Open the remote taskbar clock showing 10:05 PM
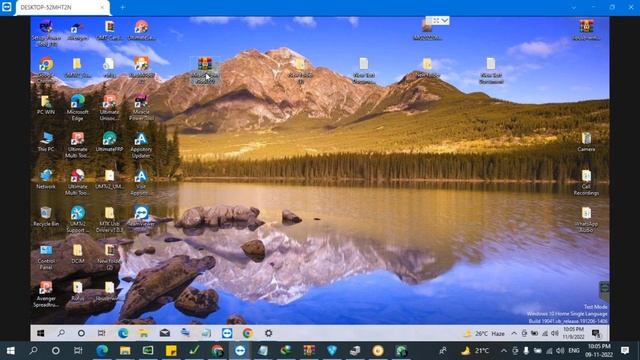Viewport: 640px width, 360px height. click(573, 333)
